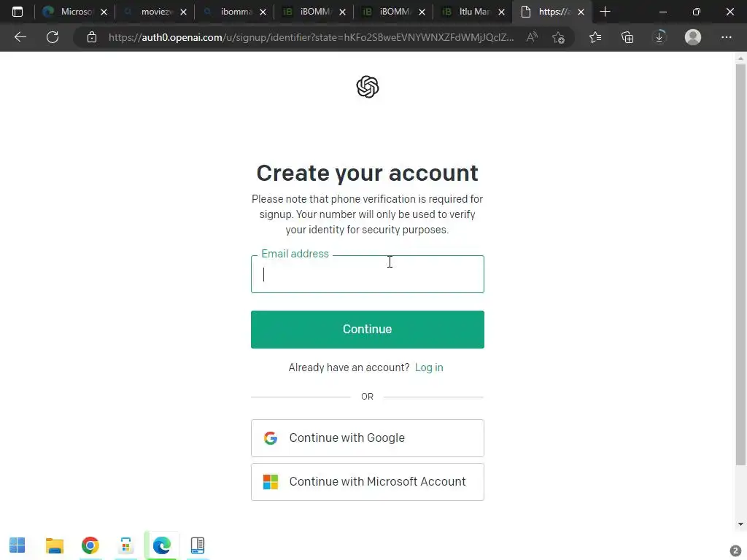The image size is (747, 560).
Task: Open the browser profile avatar
Action: (693, 37)
